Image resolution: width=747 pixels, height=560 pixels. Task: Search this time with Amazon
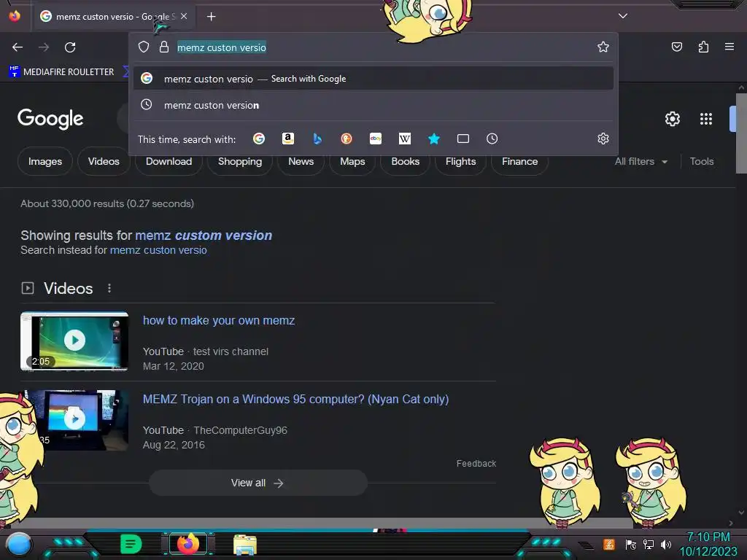click(287, 139)
